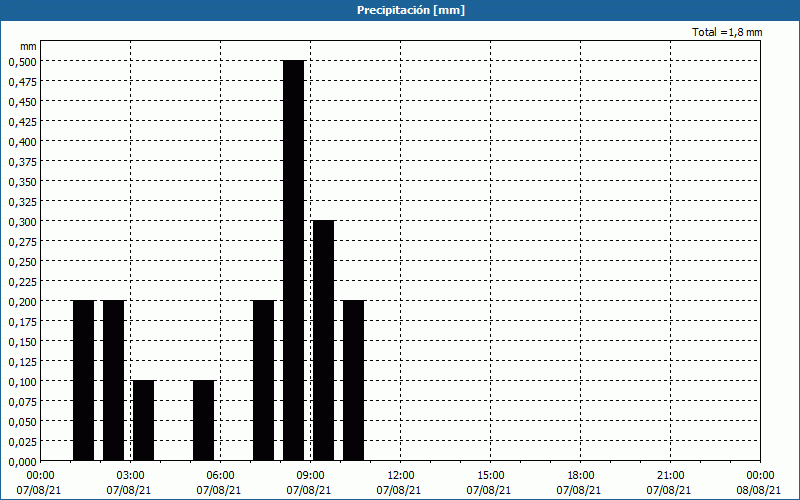Select the Total =1,8 mm summary label
The width and height of the screenshot is (800, 500).
(x=727, y=32)
